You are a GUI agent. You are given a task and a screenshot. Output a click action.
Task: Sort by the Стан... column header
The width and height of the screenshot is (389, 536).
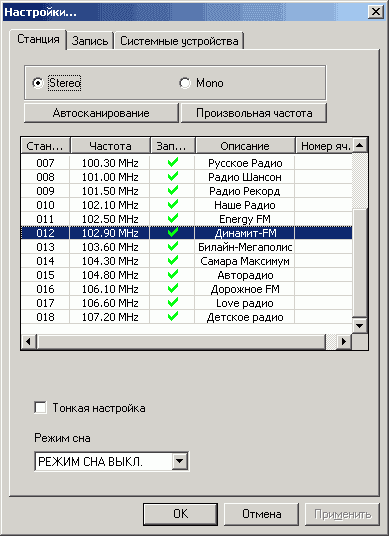[x=45, y=146]
